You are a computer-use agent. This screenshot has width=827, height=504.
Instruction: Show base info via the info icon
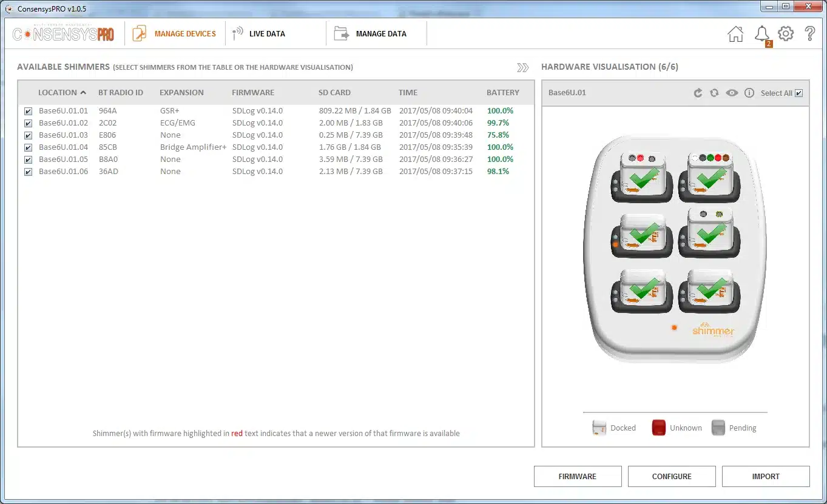point(749,93)
